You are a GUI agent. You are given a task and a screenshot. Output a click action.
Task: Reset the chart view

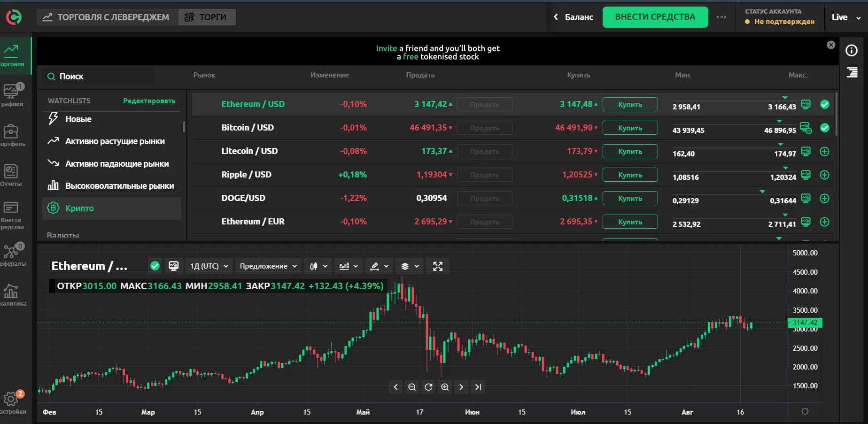(428, 387)
